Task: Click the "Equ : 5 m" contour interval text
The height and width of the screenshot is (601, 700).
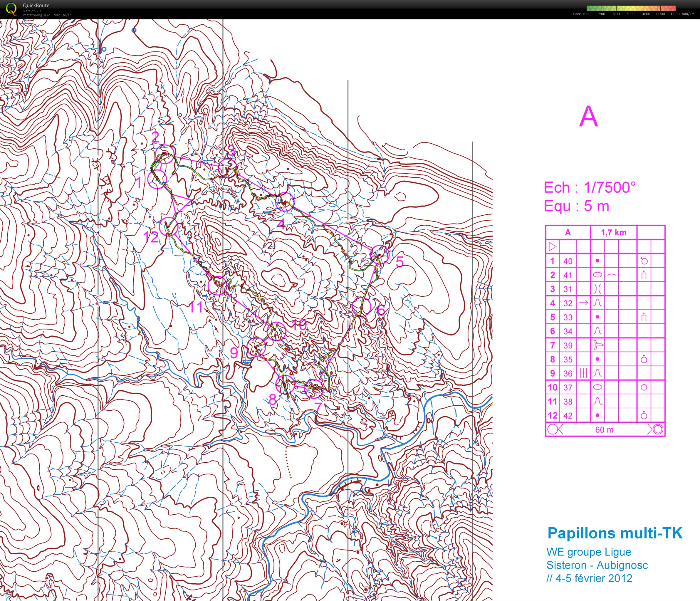Action: point(576,206)
